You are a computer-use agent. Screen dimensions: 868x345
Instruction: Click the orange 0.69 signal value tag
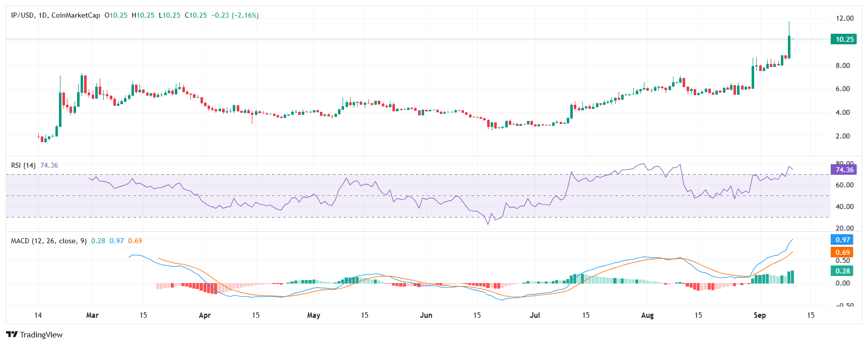842,252
